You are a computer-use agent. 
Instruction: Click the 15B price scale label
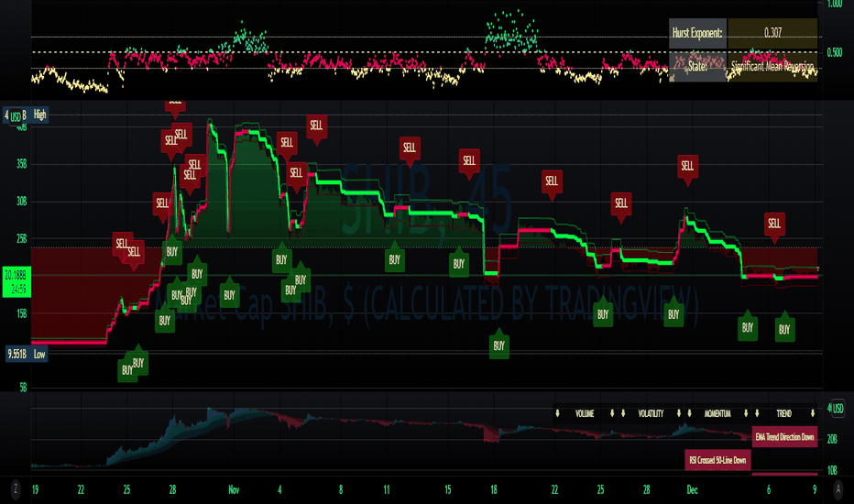(x=21, y=313)
